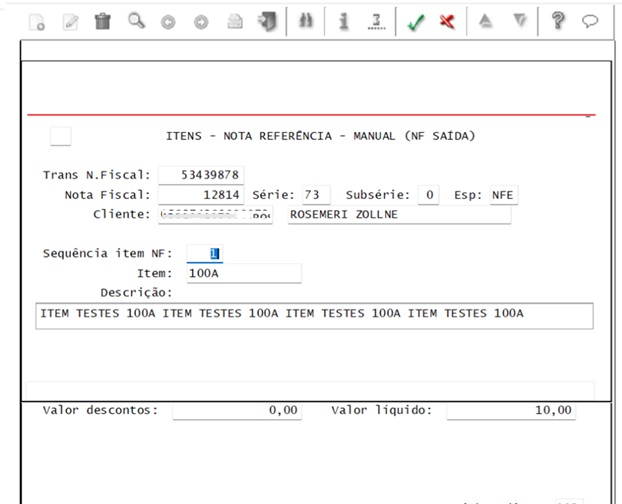This screenshot has height=504, width=622.
Task: Click the Descrição text box
Action: tap(315, 316)
